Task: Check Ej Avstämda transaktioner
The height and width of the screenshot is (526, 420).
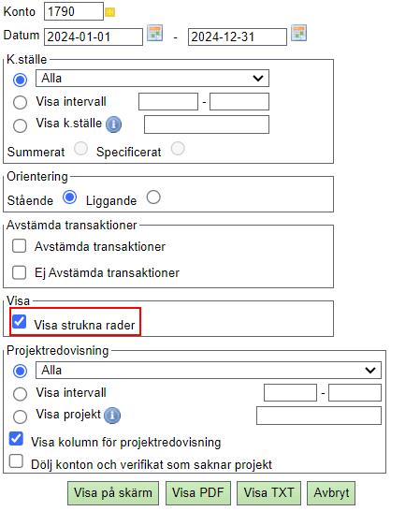Action: tap(19, 272)
